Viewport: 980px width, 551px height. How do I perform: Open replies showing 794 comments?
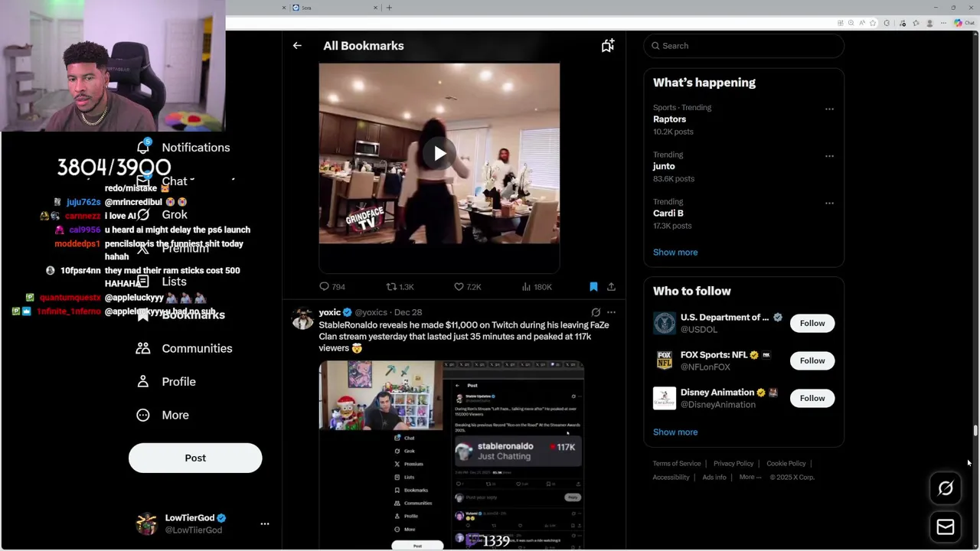pyautogui.click(x=332, y=287)
